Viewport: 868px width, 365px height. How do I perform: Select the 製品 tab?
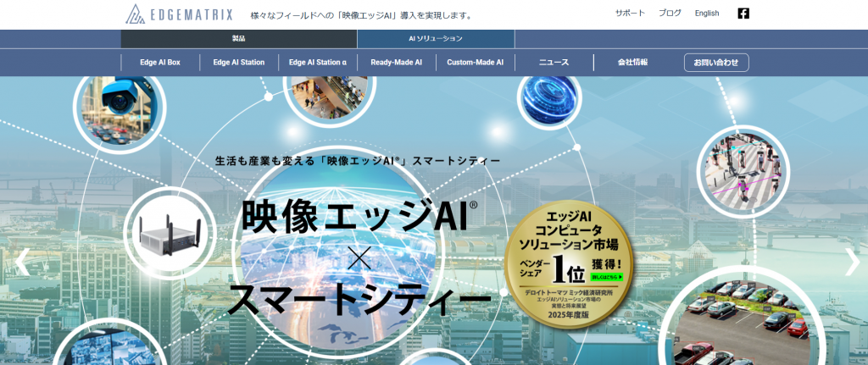[x=238, y=39]
